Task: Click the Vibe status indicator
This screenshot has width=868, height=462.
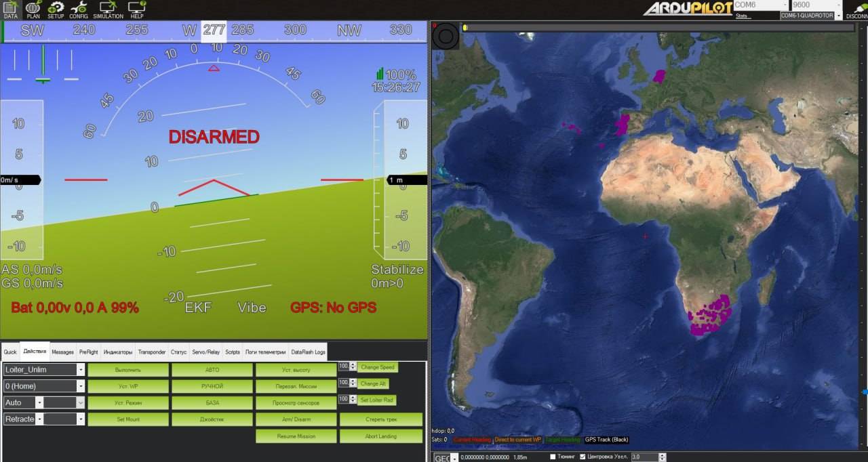Action: coord(252,308)
